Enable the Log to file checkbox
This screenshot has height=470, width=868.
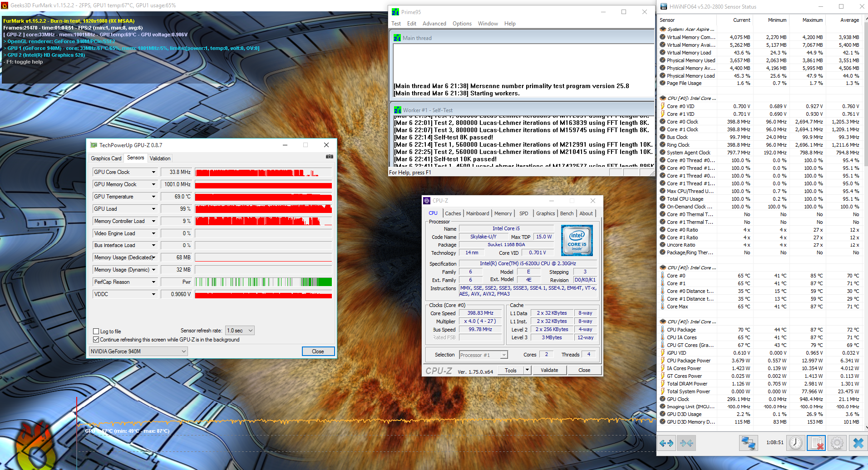(96, 331)
